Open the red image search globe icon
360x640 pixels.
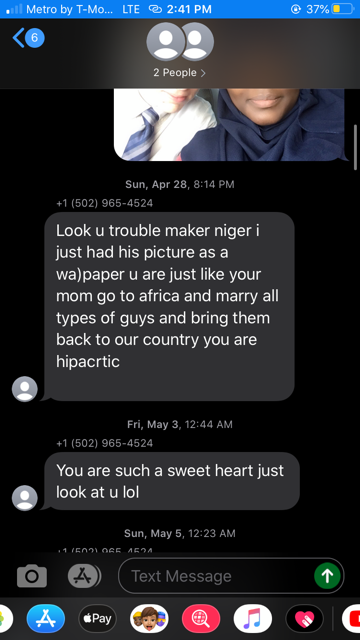pyautogui.click(x=201, y=619)
